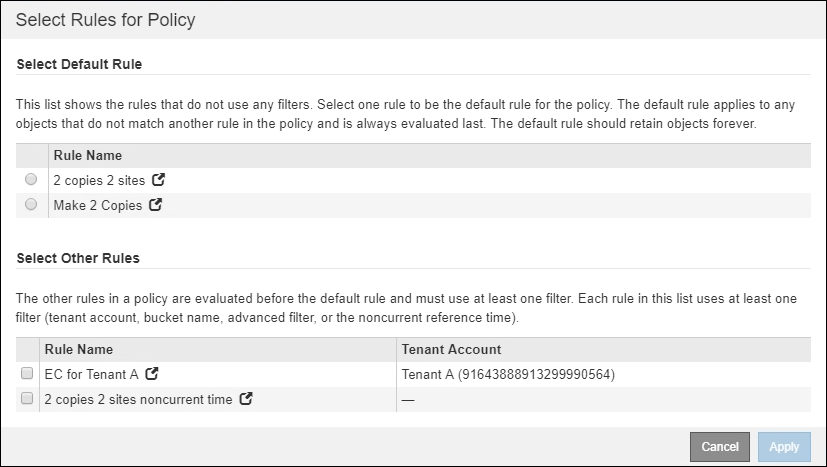The image size is (827, 467).
Task: Select the 2 copies 2 sites radio button
Action: pyautogui.click(x=31, y=180)
